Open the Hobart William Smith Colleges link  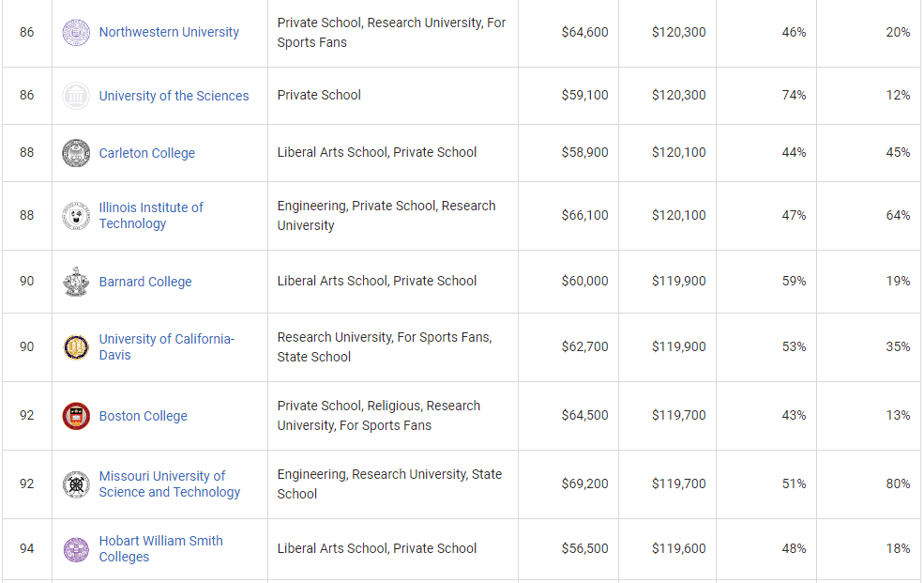tap(160, 548)
